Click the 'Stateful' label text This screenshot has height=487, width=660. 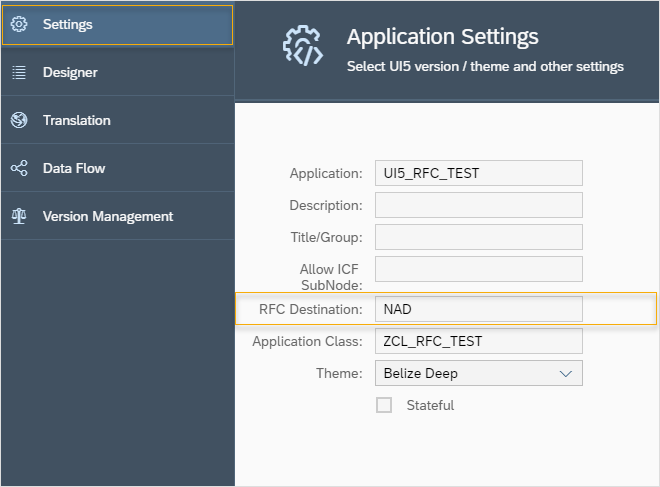point(430,405)
